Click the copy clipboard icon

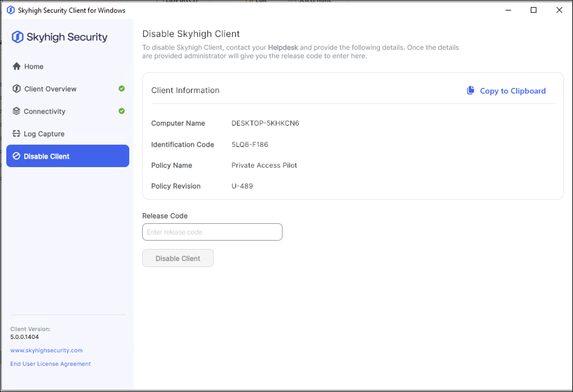(x=470, y=90)
